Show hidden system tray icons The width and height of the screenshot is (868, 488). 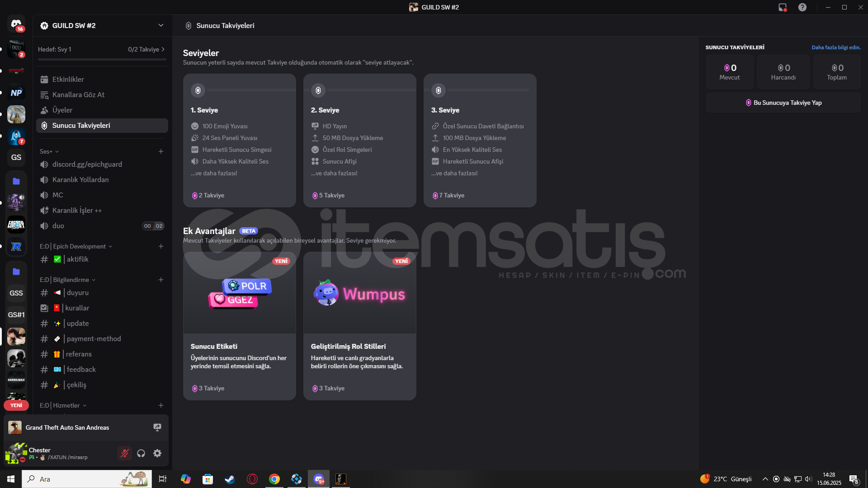coord(765,479)
